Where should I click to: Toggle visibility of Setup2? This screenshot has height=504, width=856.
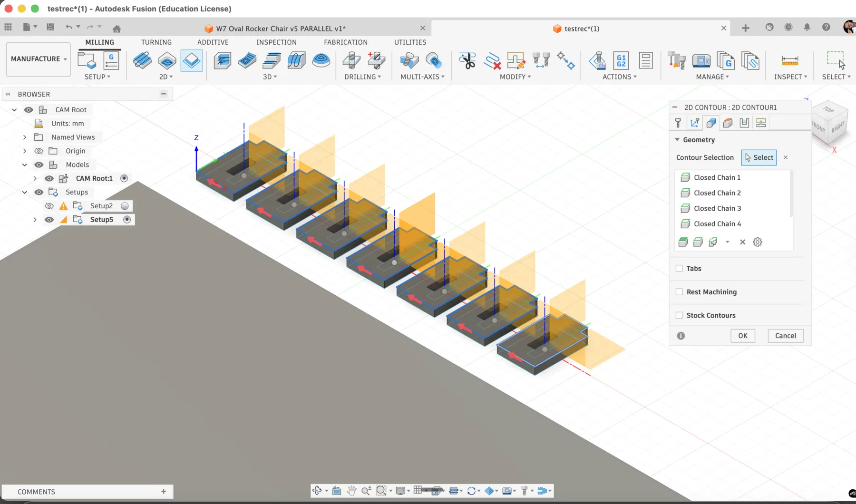[49, 206]
